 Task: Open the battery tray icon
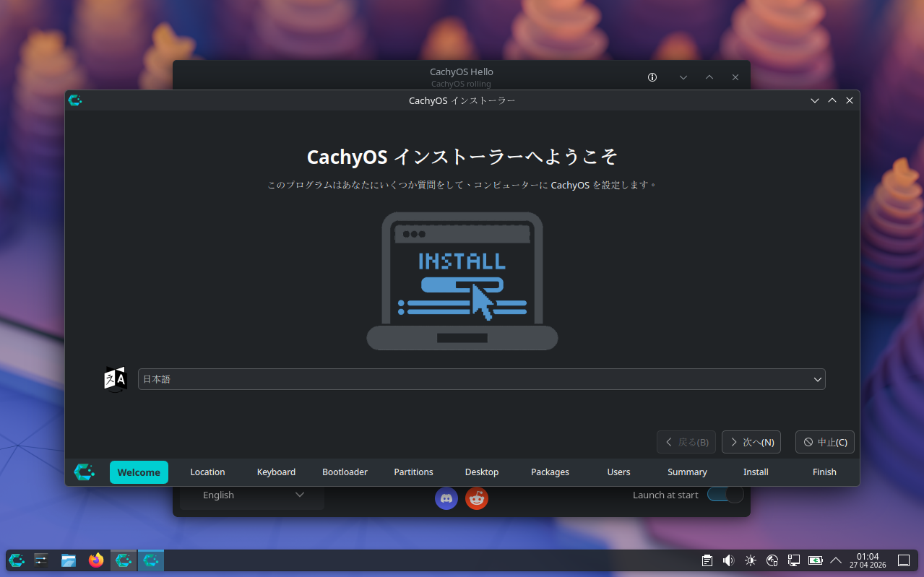click(816, 560)
